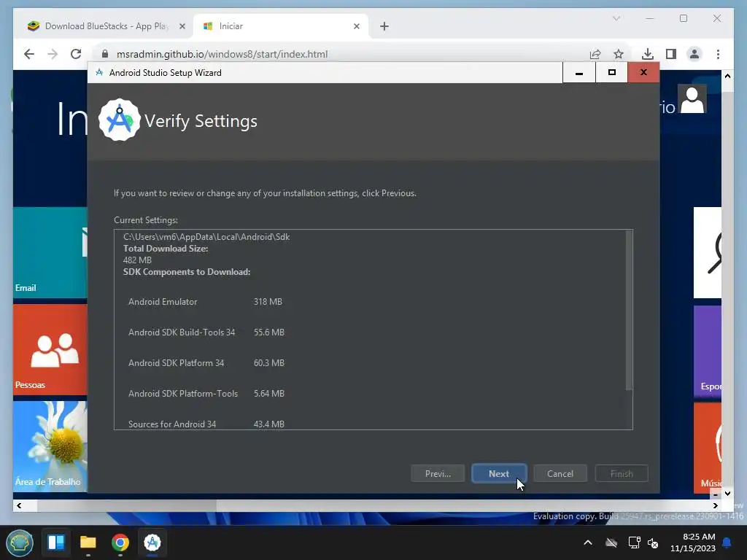Open the Pessoas tile on the web page

click(50, 349)
